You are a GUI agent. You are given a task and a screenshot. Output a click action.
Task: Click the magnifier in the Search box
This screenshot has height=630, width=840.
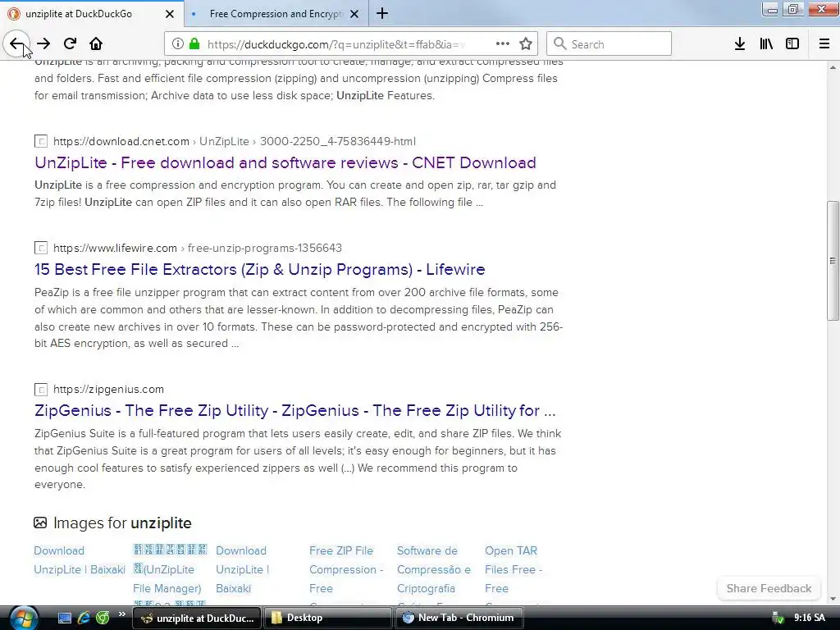coord(559,43)
